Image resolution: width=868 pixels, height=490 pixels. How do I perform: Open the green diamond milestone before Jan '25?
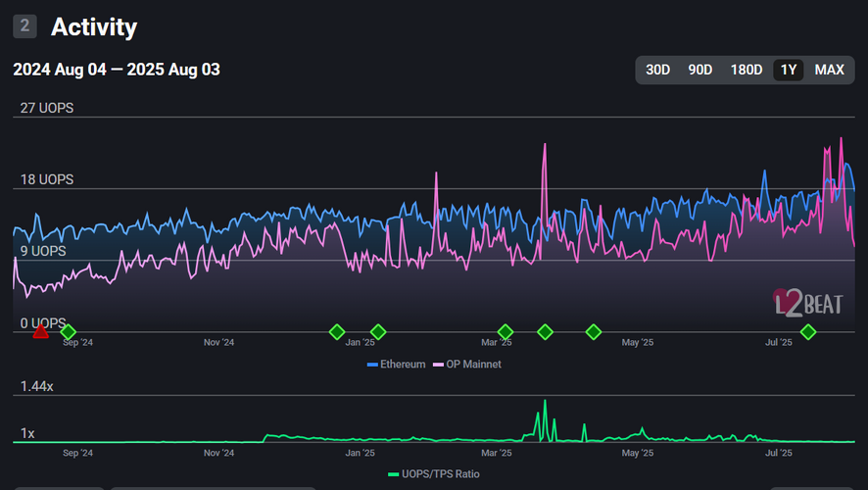click(x=337, y=332)
